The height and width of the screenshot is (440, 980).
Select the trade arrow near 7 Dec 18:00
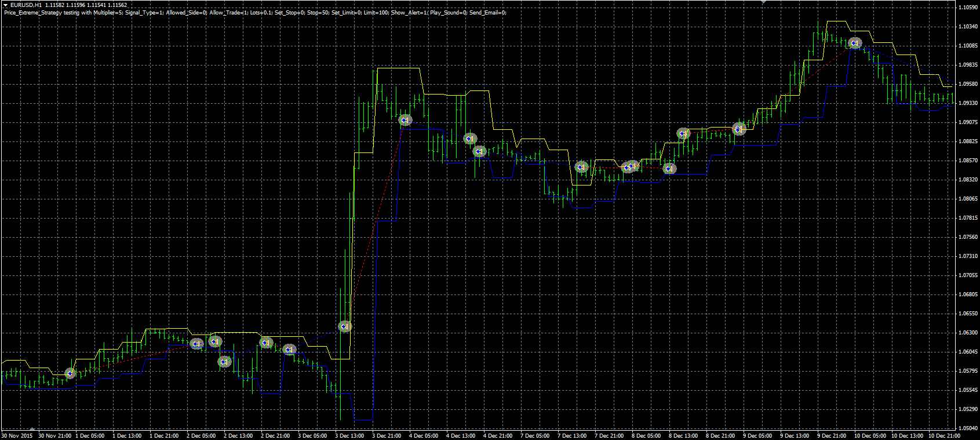(x=581, y=167)
